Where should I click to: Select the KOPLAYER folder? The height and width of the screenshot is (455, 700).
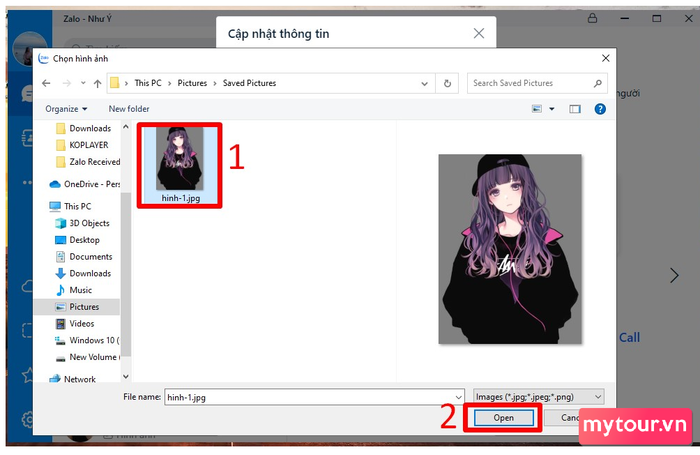click(82, 145)
